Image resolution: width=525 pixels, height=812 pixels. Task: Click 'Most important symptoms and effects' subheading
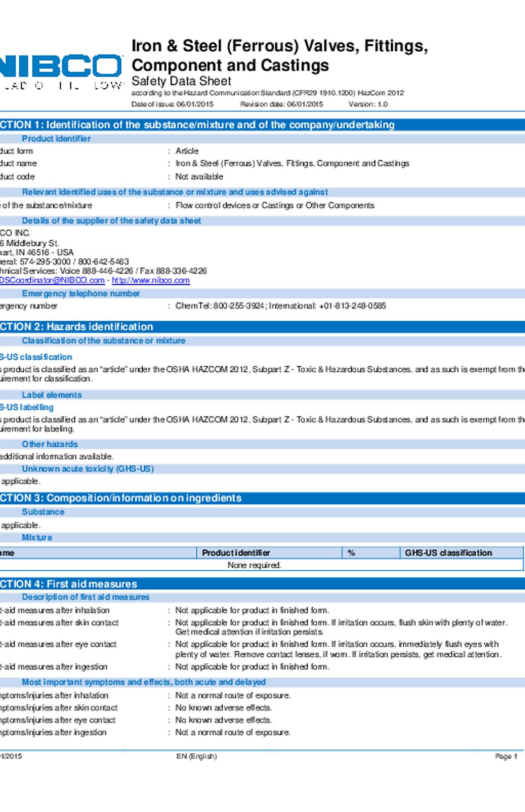point(144,682)
